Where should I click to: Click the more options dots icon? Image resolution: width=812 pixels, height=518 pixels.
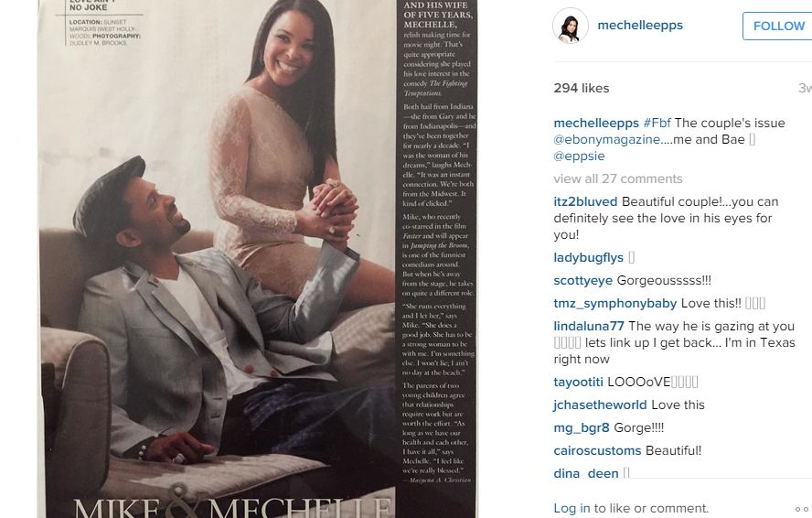(803, 509)
